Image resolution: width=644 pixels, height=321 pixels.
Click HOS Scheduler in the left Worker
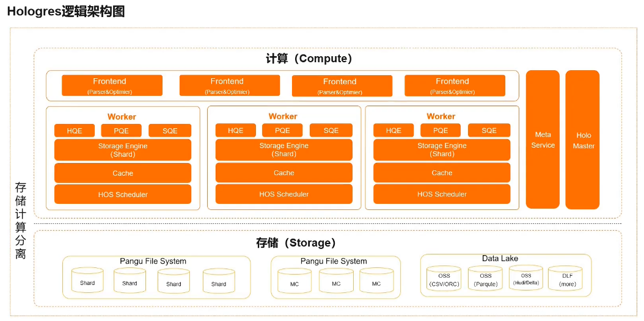click(123, 194)
